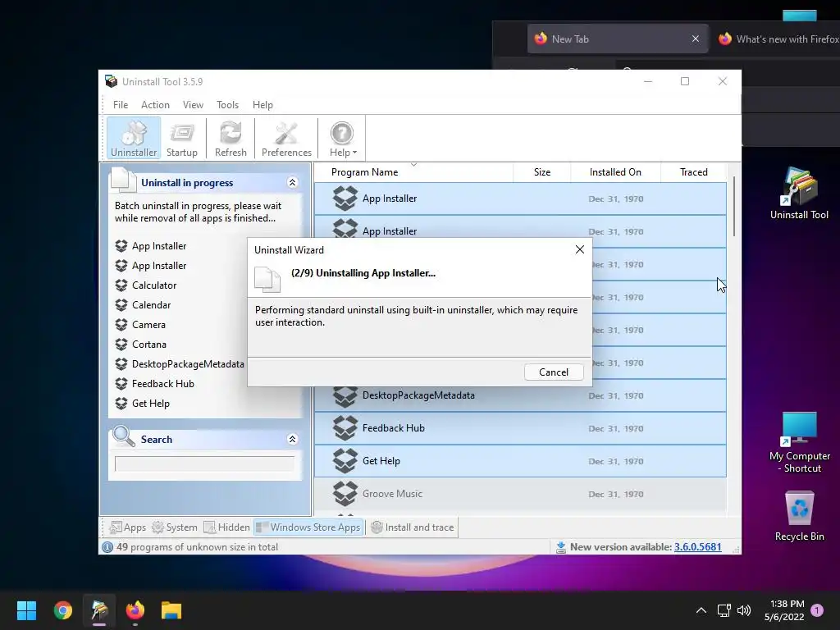This screenshot has width=840, height=630.
Task: Open the Install and trace tab
Action: pyautogui.click(x=413, y=527)
